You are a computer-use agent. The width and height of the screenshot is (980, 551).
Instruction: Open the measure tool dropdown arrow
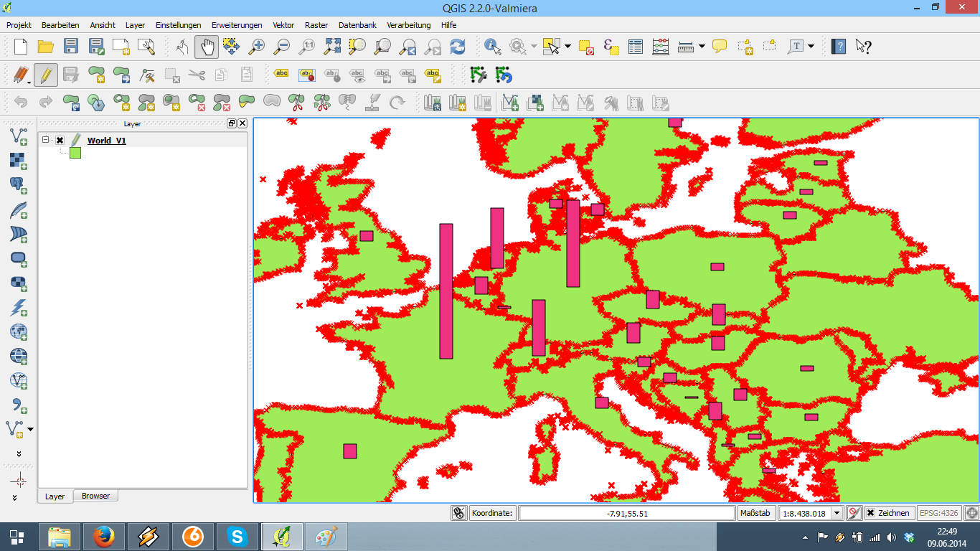[x=702, y=47]
